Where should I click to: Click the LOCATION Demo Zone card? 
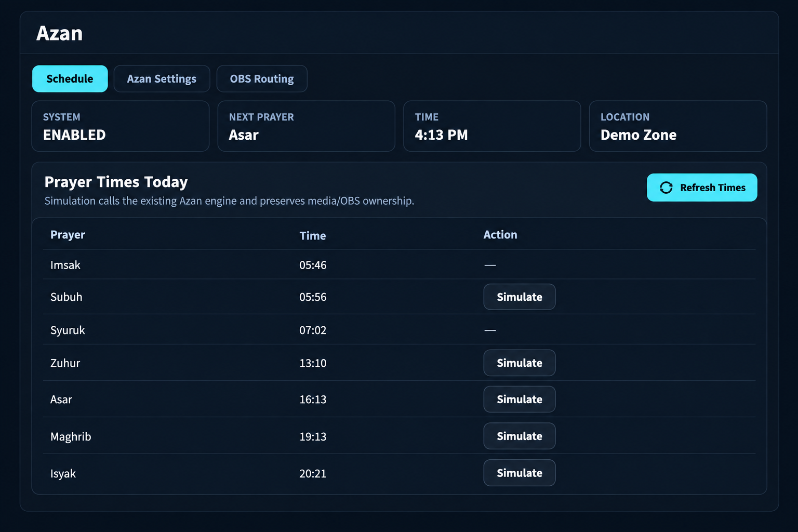[678, 126]
